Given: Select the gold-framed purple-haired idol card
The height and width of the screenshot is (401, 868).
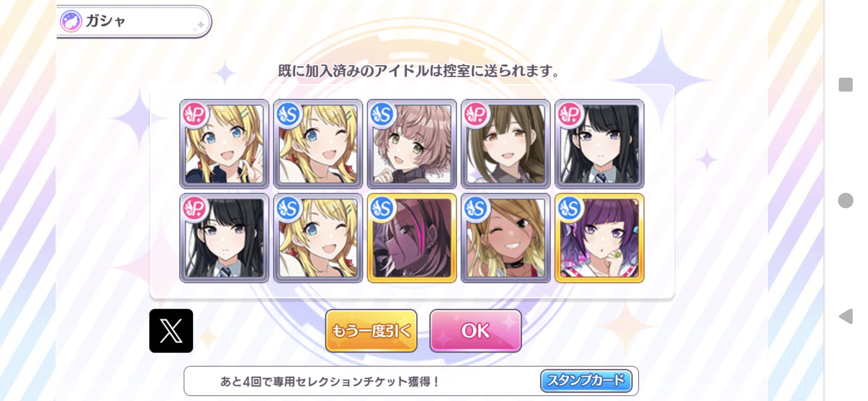Looking at the screenshot, I should [x=599, y=238].
